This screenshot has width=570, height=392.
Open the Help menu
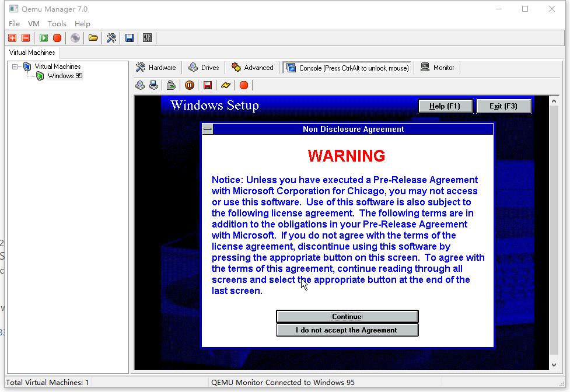82,23
